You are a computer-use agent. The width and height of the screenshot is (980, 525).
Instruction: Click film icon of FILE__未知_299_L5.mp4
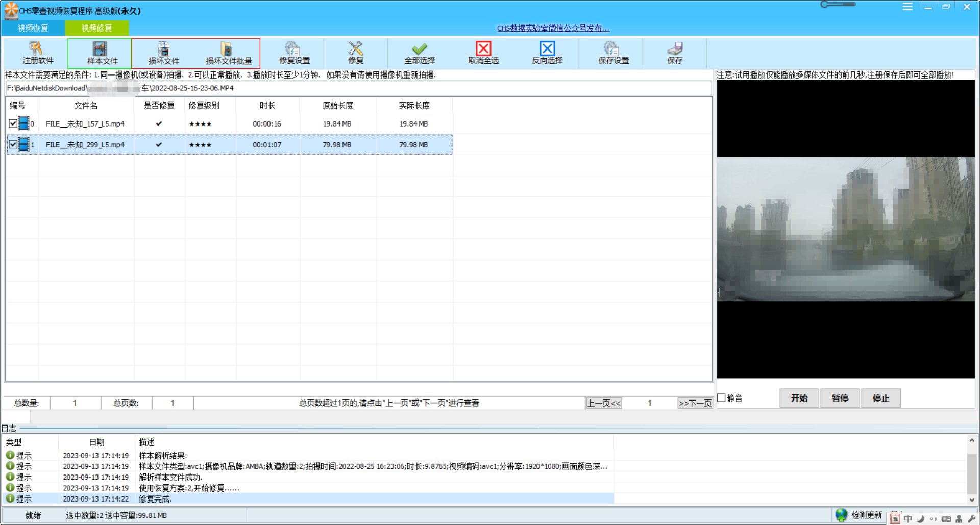coord(23,144)
